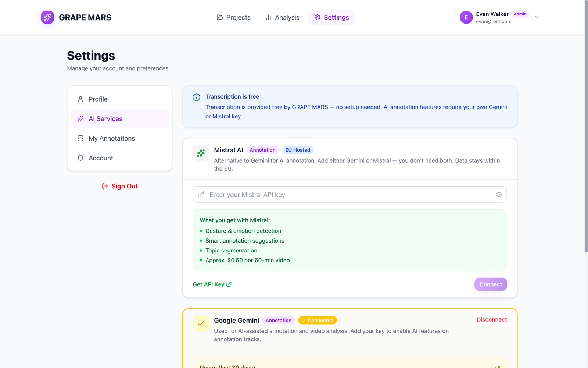Click the 'What you get with Mistral:' heading
Image resolution: width=588 pixels, height=368 pixels.
click(x=235, y=220)
